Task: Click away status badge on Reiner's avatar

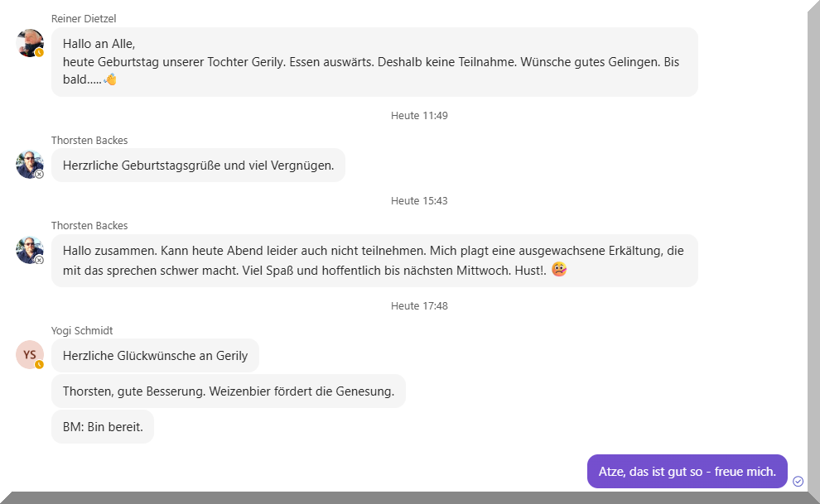Action: (39, 52)
